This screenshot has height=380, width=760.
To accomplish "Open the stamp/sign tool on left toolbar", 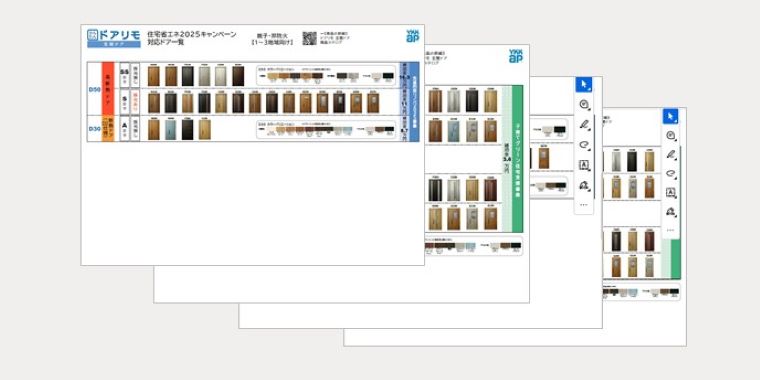I will [x=584, y=185].
